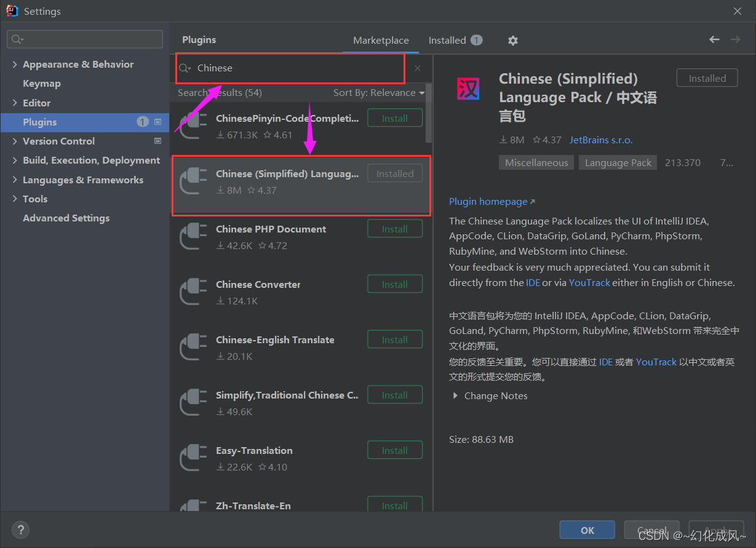756x548 pixels.
Task: Open the JetBrains s.r.o. vendor link
Action: pyautogui.click(x=601, y=140)
